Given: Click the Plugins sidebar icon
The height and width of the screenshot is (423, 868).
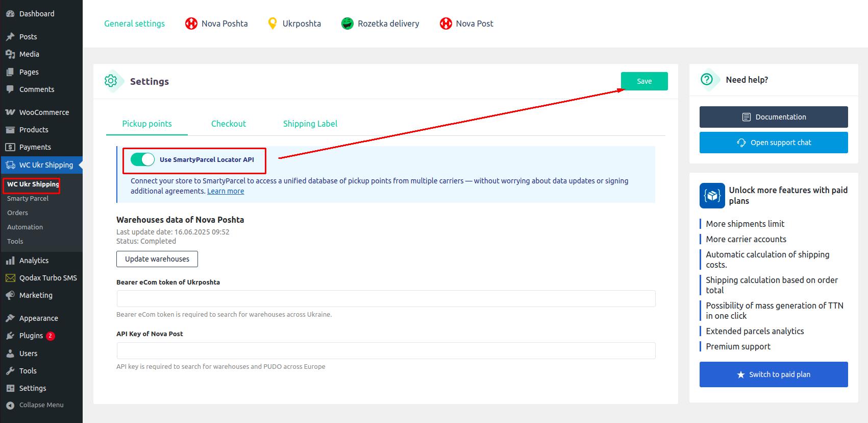Looking at the screenshot, I should [x=10, y=336].
